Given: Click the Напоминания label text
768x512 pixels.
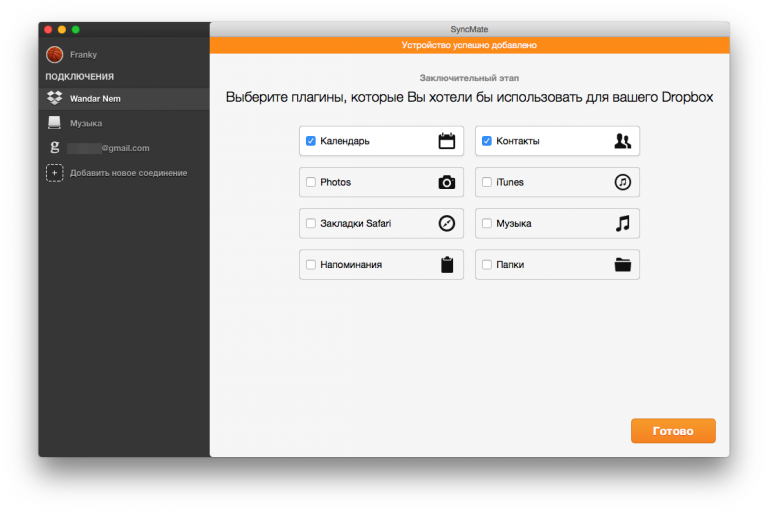Looking at the screenshot, I should 351,265.
